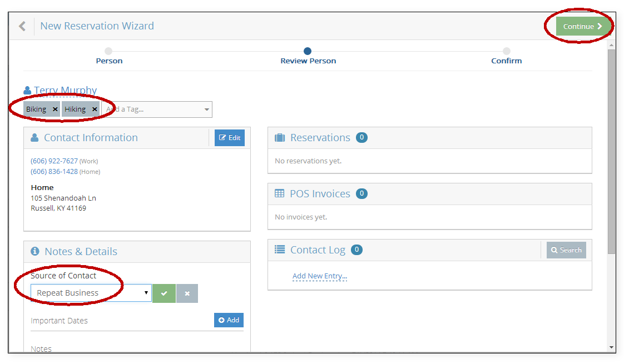The width and height of the screenshot is (624, 364).
Task: Edit the contact information
Action: click(230, 138)
